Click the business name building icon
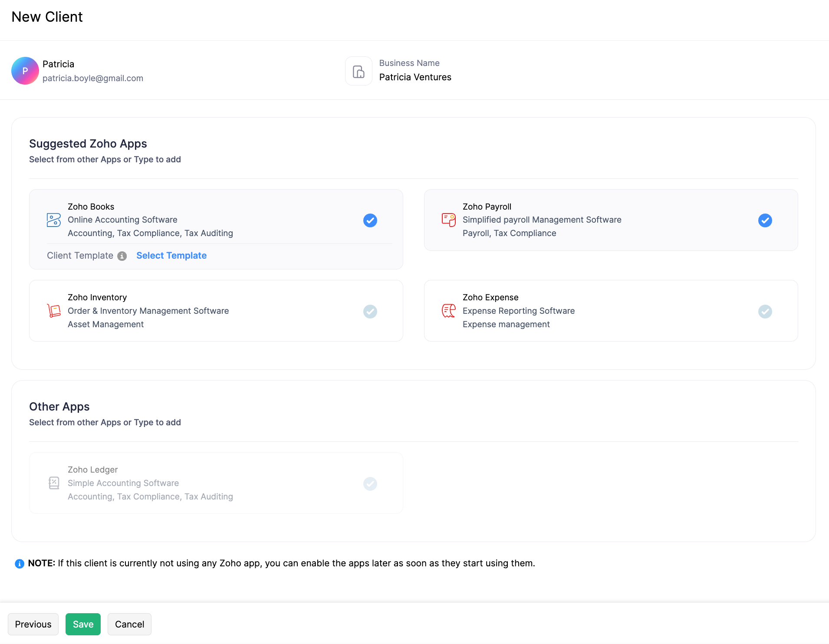 359,71
